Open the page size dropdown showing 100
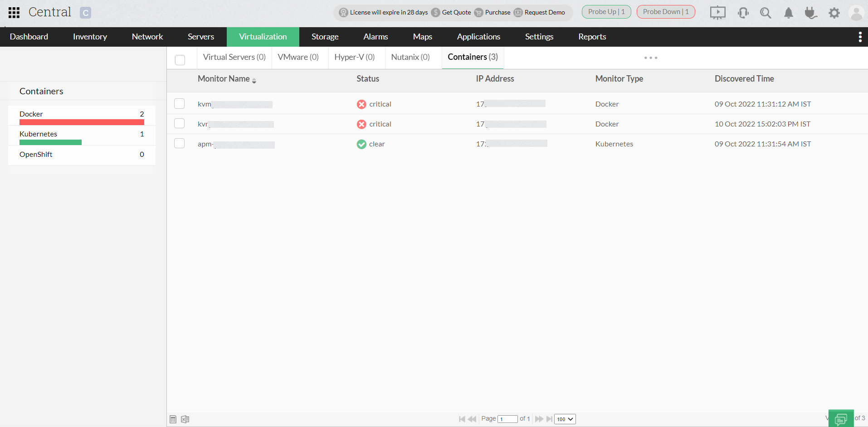The height and width of the screenshot is (427, 868). pyautogui.click(x=564, y=419)
